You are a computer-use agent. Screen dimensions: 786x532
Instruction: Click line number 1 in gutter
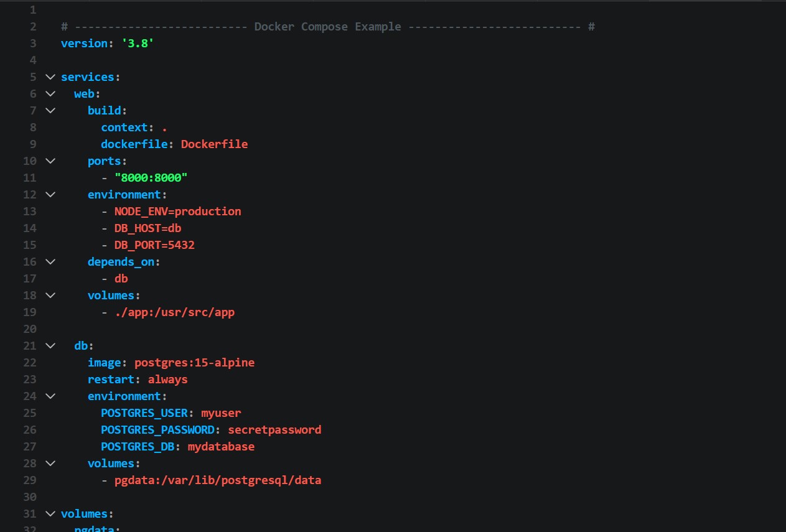pyautogui.click(x=33, y=10)
